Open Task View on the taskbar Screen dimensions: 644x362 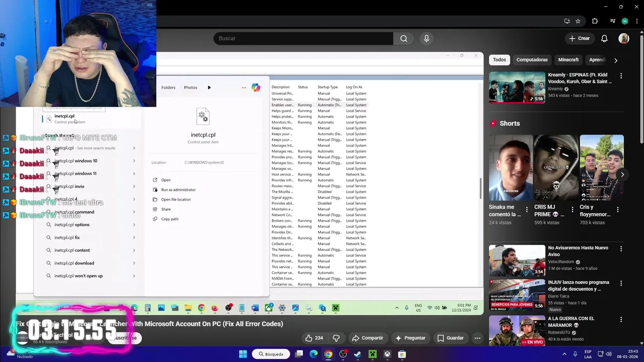299,354
